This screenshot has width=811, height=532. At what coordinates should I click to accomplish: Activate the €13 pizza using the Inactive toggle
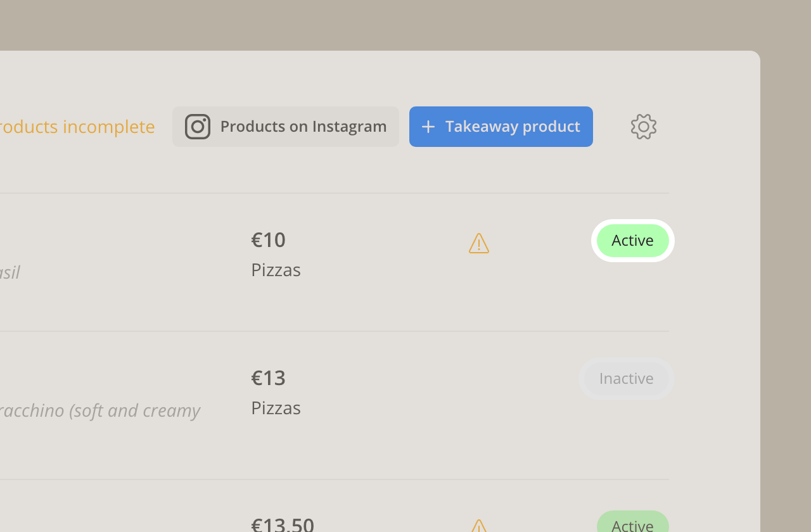coord(626,379)
